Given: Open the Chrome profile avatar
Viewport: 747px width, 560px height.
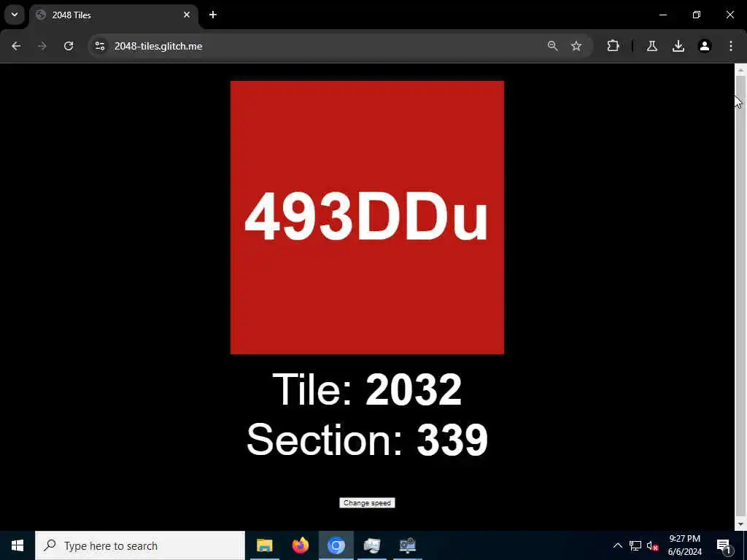Looking at the screenshot, I should point(705,46).
